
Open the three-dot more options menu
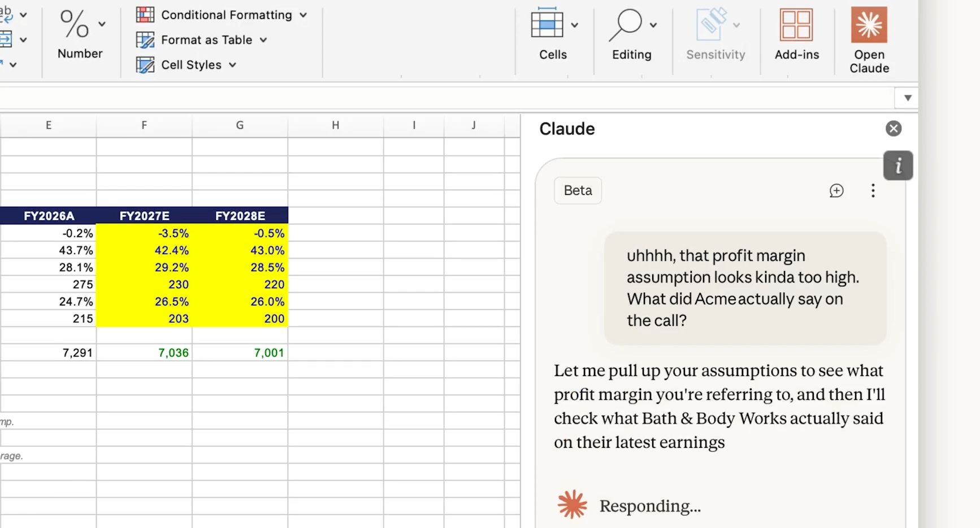click(x=873, y=191)
